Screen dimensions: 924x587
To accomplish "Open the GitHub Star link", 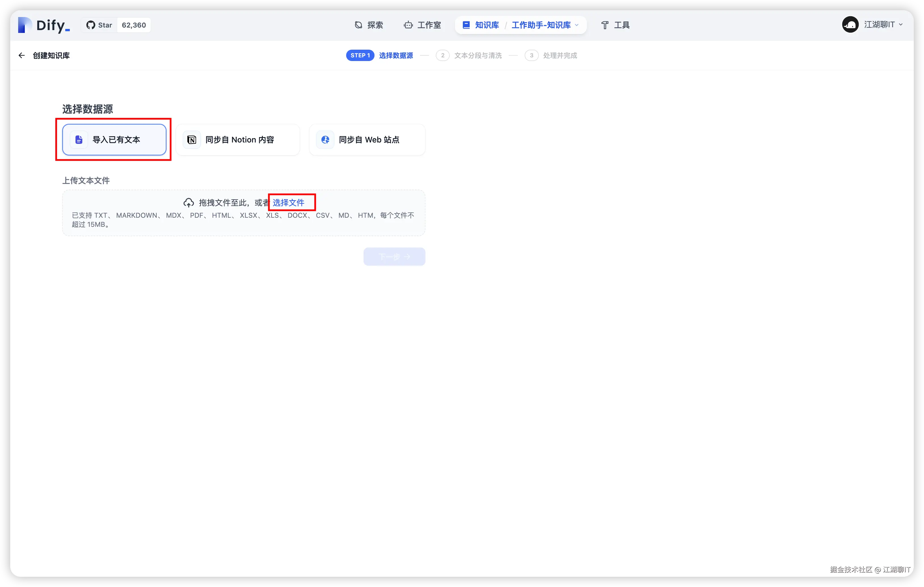I will coord(116,25).
